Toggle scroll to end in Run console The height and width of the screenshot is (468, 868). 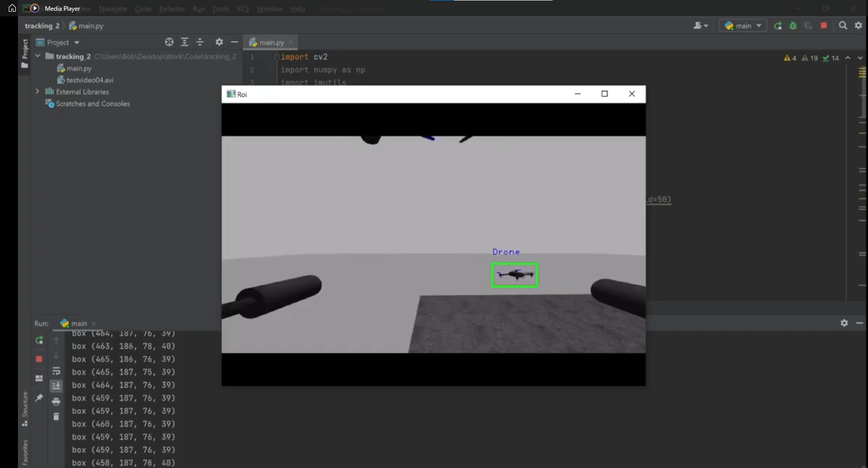56,386
